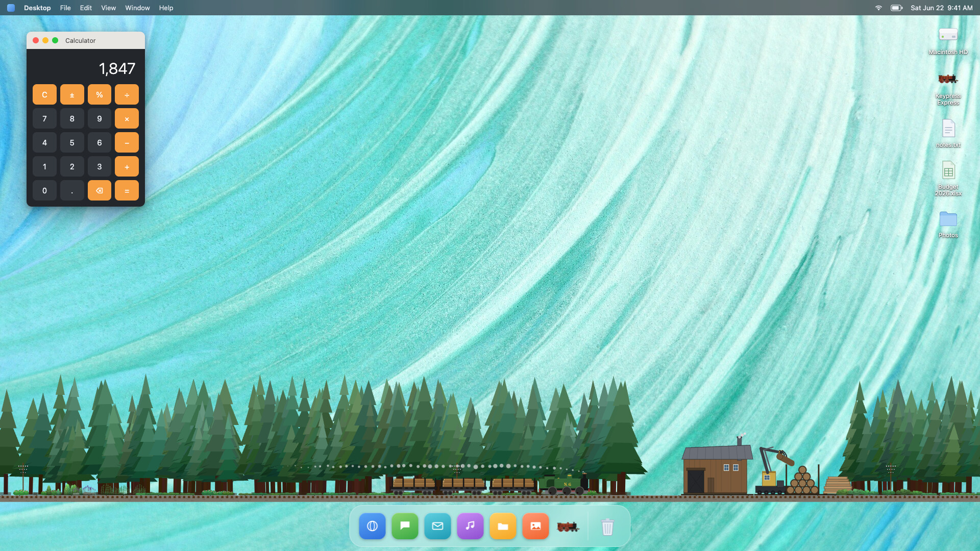Launch the Mail app from the dock
Image resolution: width=980 pixels, height=551 pixels.
point(437,526)
